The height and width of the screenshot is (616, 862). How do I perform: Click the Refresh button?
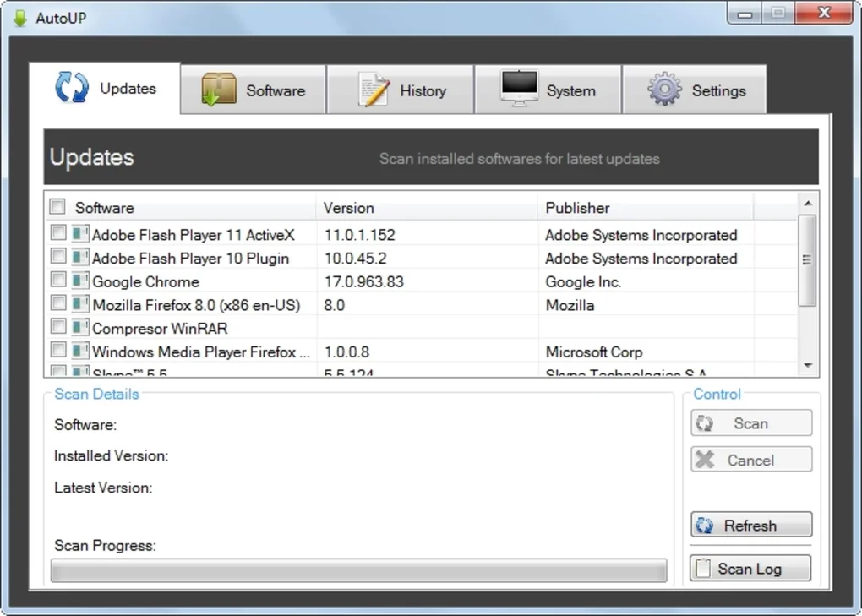click(x=751, y=526)
